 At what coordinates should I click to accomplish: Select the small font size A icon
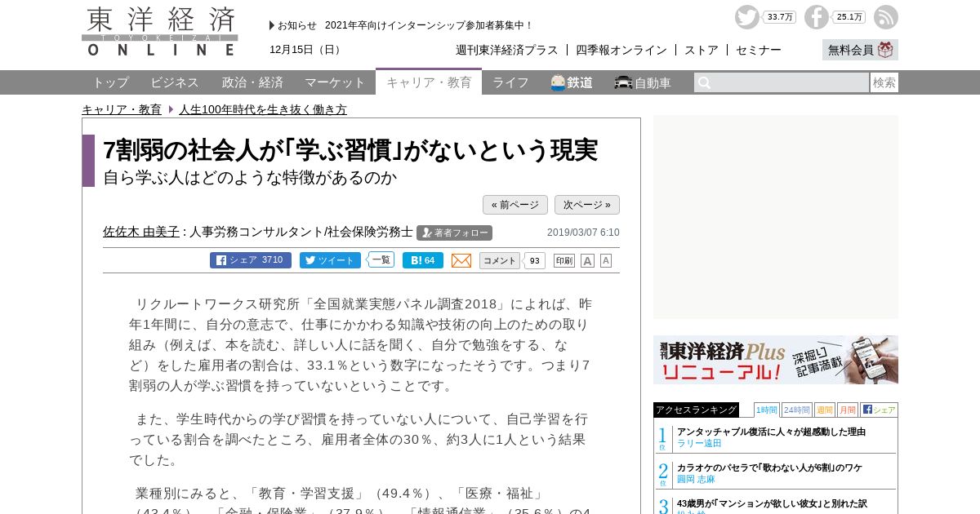coord(606,260)
